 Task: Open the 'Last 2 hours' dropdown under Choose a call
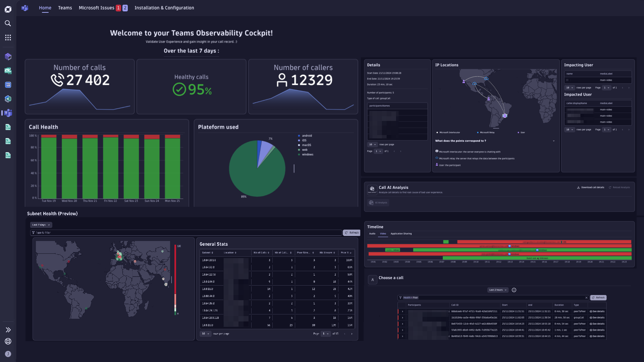tap(498, 290)
